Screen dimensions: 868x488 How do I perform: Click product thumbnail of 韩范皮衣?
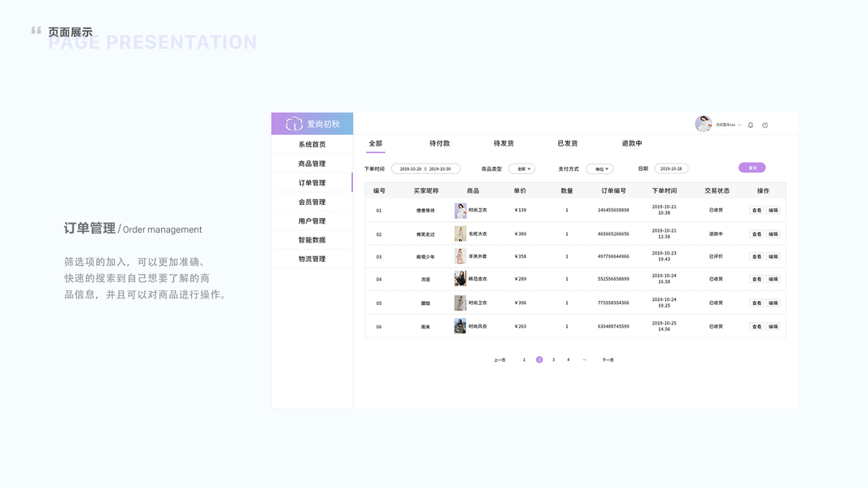pos(460,278)
